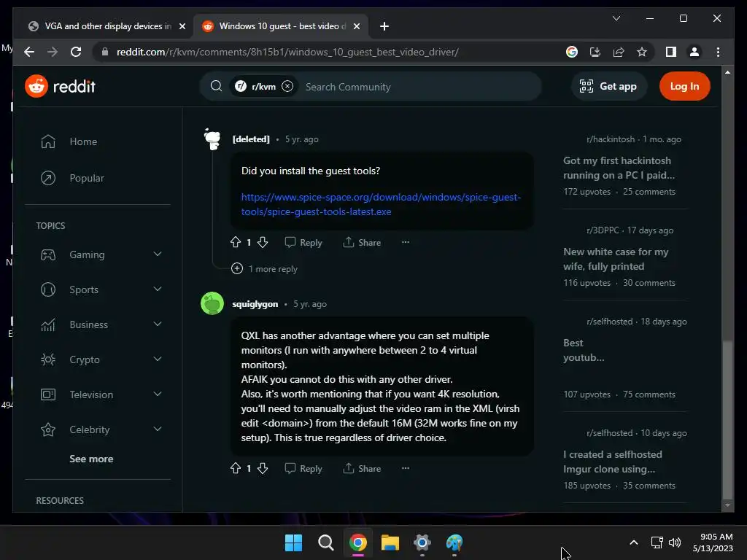Open the Best youtub... post
This screenshot has width=747, height=560.
tap(584, 350)
